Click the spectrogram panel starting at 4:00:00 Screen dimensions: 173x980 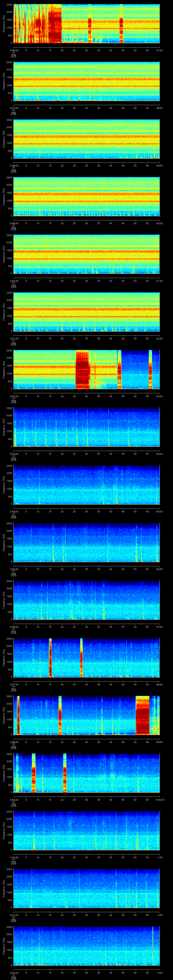(86, 831)
